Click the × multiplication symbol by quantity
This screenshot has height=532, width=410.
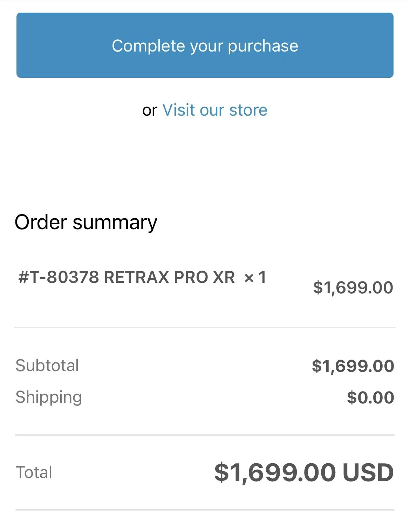coord(249,278)
